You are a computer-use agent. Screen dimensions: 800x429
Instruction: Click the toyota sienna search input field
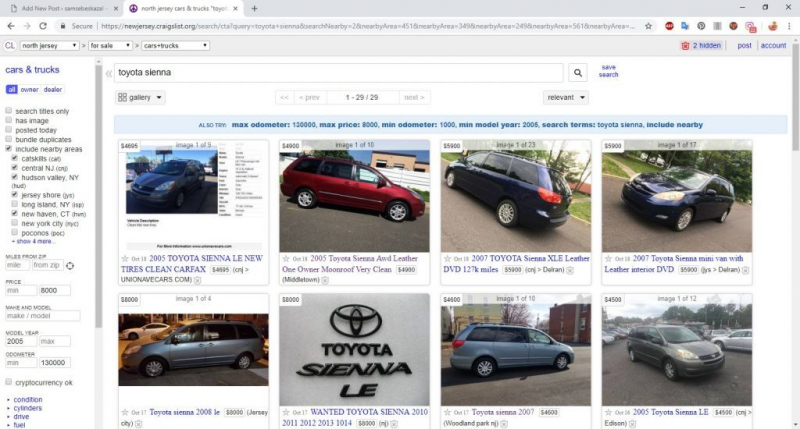[338, 73]
